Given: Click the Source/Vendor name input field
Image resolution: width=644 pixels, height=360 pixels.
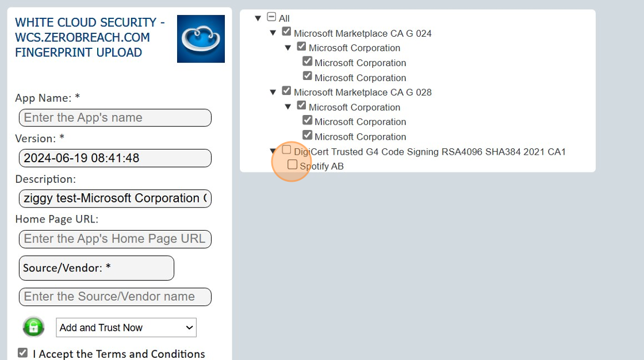Looking at the screenshot, I should coord(115,297).
